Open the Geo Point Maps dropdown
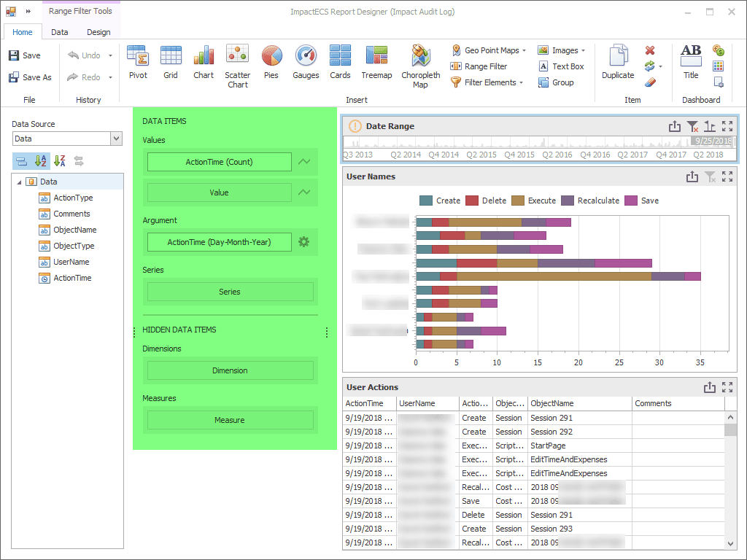Viewport: 747px width, 560px height. pos(524,50)
